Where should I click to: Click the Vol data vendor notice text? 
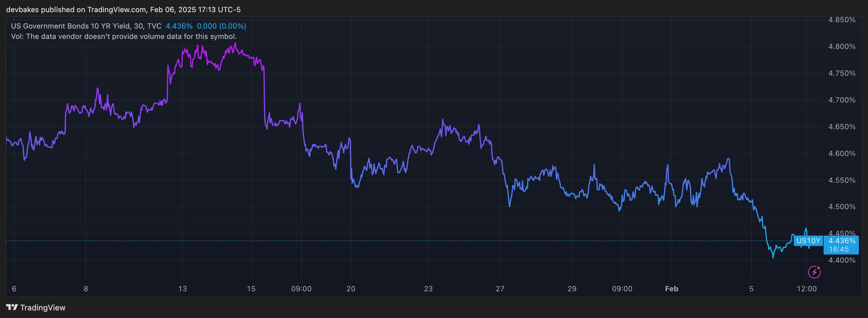pos(124,36)
